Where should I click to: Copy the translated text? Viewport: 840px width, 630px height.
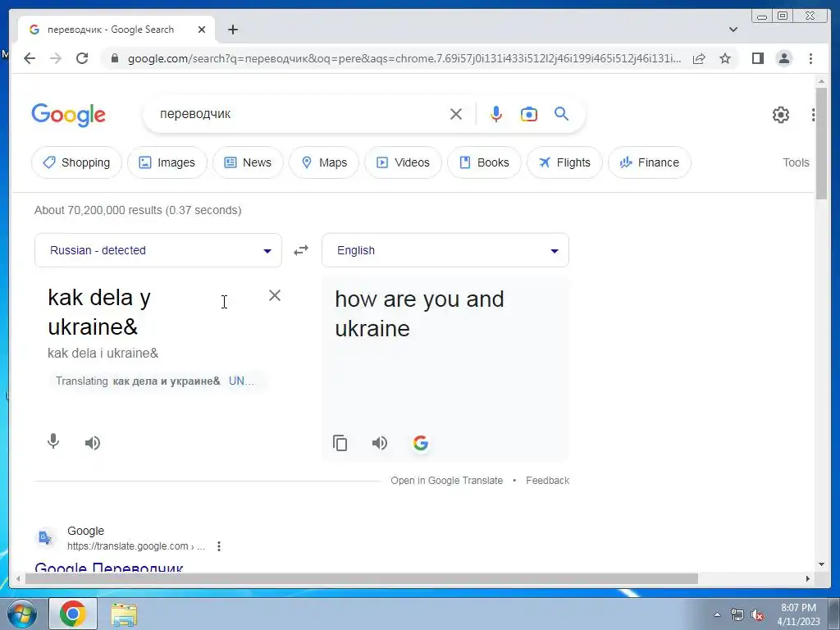click(340, 443)
